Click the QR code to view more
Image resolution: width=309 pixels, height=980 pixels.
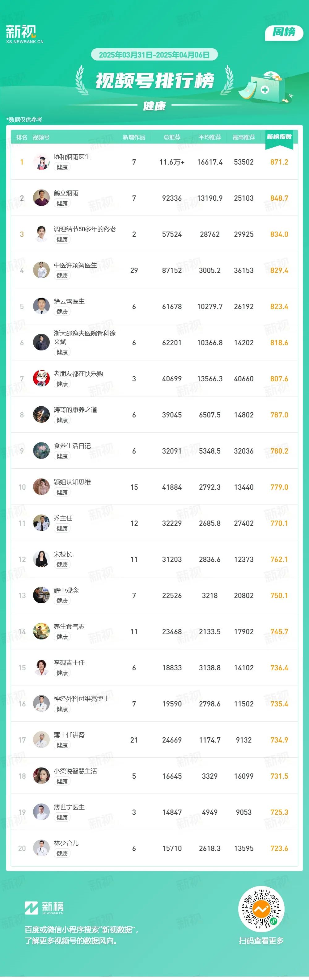click(261, 910)
